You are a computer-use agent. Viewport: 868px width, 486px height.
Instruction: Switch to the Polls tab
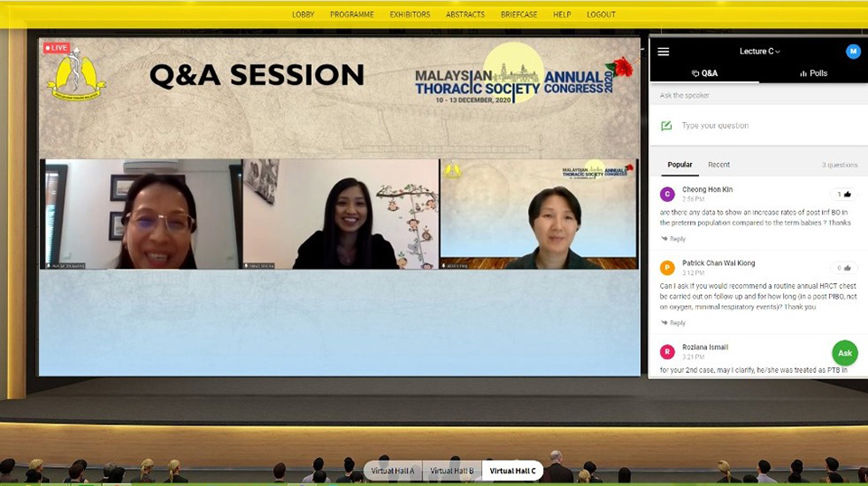(813, 73)
